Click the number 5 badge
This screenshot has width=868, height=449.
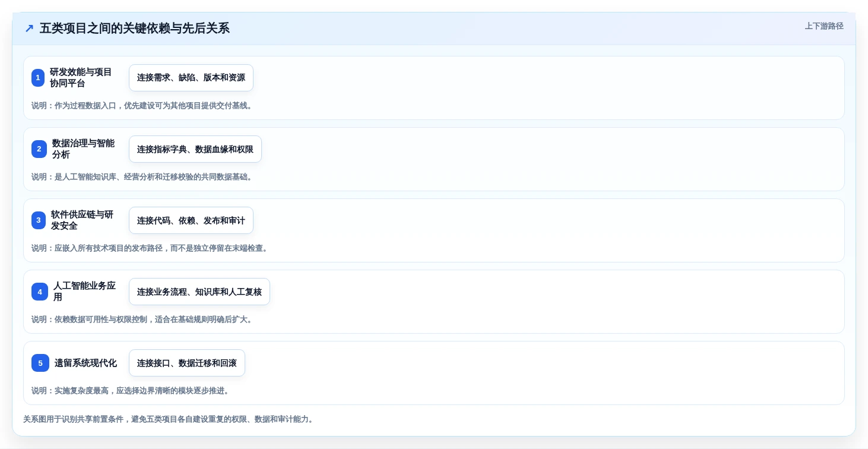40,363
